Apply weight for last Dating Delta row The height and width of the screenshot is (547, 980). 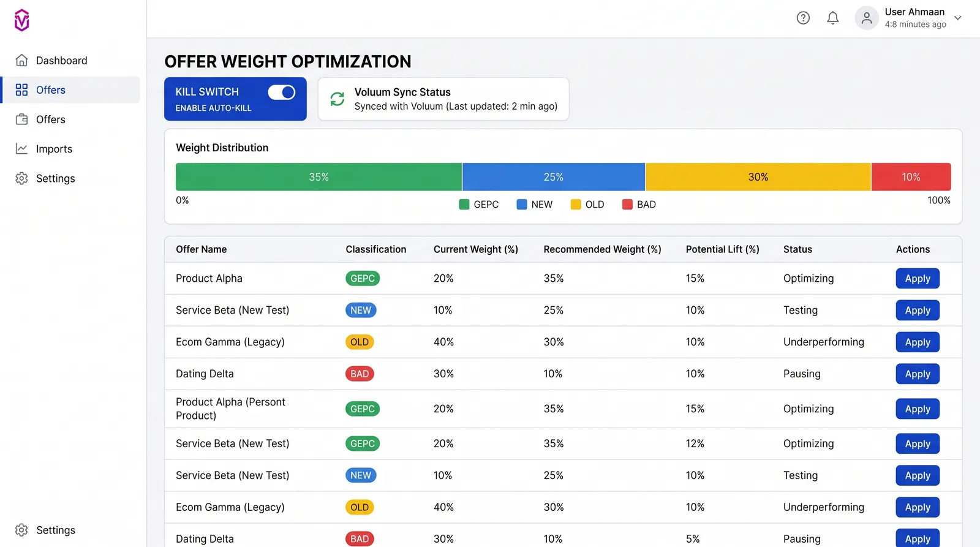point(918,538)
